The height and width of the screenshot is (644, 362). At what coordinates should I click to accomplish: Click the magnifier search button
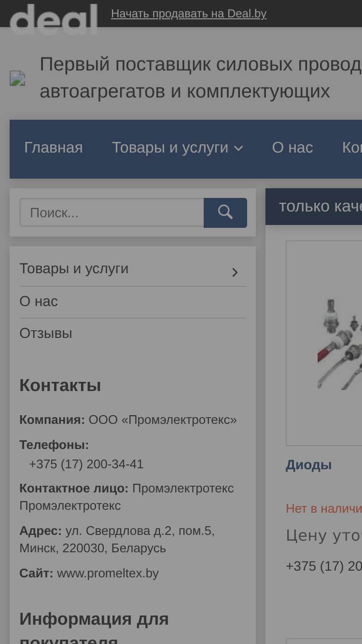[225, 212]
